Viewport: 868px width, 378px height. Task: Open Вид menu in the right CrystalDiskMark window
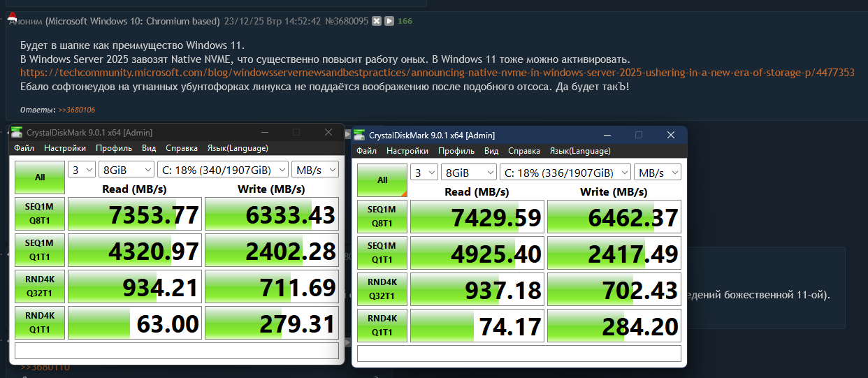coord(491,151)
